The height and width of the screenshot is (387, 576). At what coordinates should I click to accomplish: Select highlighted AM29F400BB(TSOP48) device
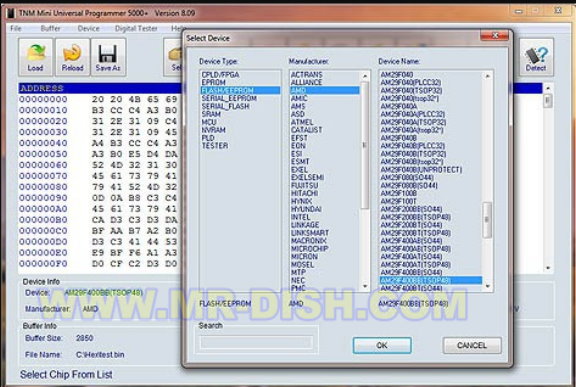click(x=431, y=281)
